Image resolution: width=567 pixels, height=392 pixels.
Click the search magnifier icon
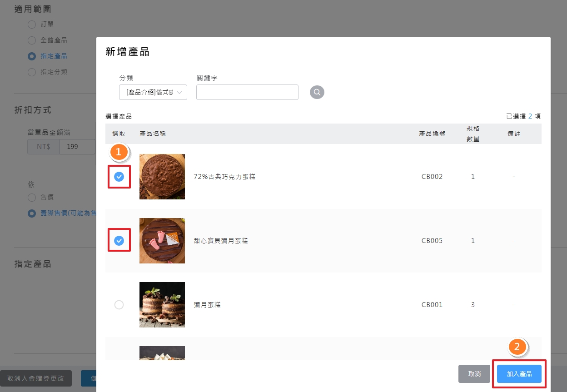tap(317, 92)
